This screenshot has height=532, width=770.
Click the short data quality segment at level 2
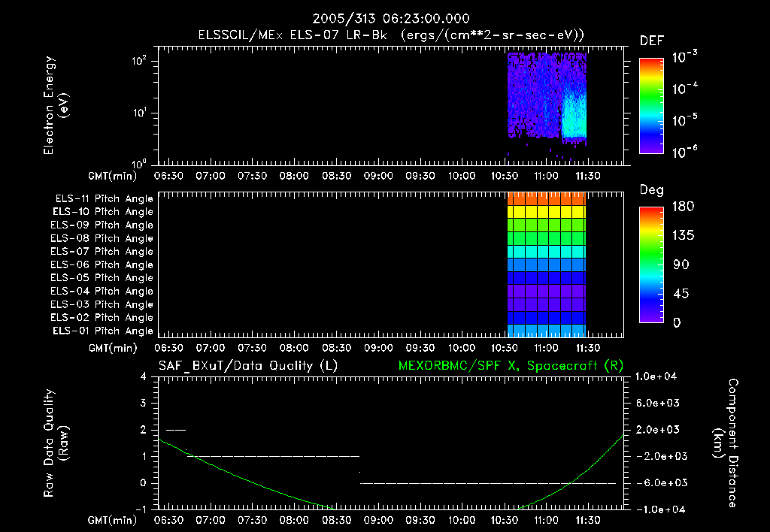point(176,430)
